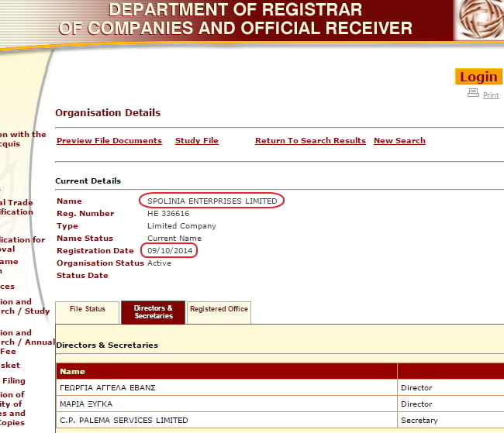Click the registration date 09/10/2014

tap(169, 251)
